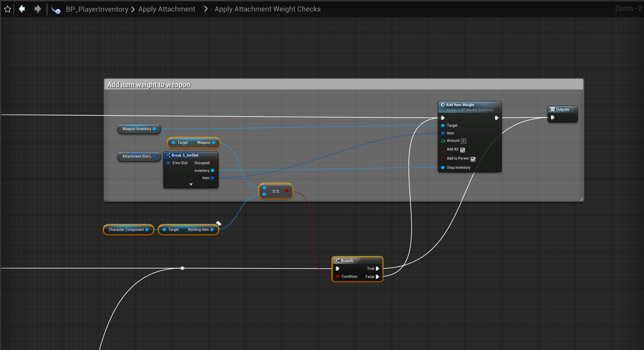
Task: Click the Outputs node icon
Action: click(x=552, y=109)
